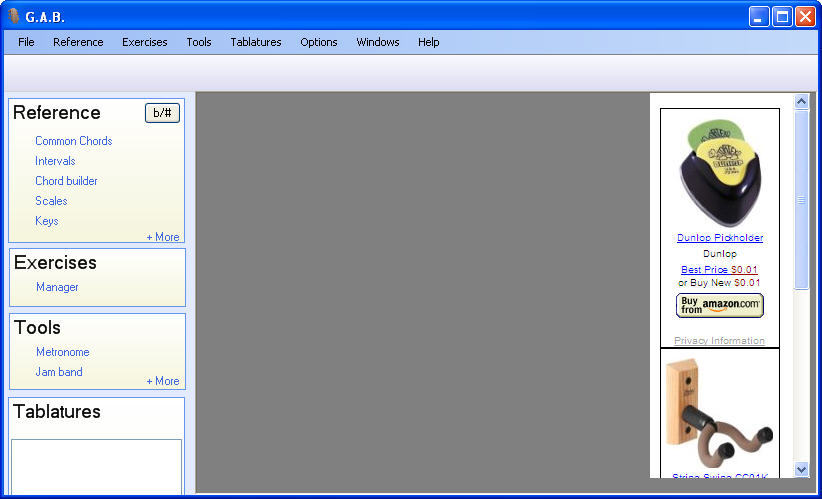Click the Dunlop Pickholder product link
Image resolution: width=822 pixels, height=499 pixels.
pyautogui.click(x=720, y=238)
